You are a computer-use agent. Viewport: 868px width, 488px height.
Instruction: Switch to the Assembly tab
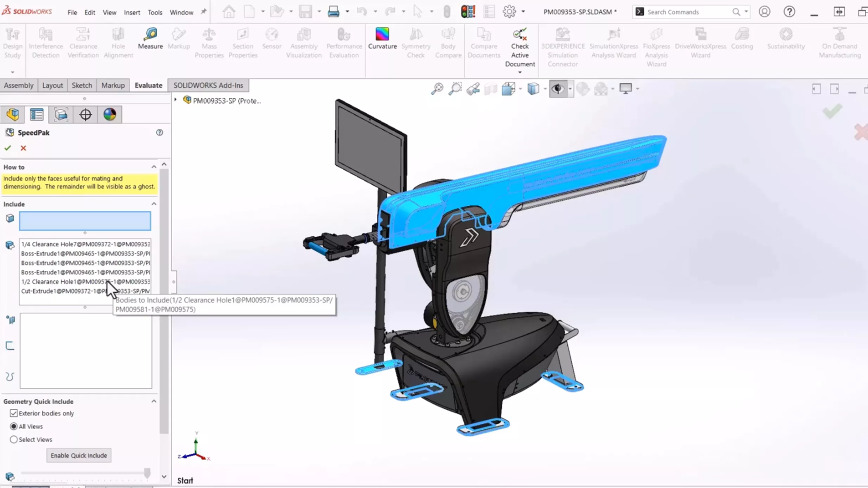pos(19,85)
